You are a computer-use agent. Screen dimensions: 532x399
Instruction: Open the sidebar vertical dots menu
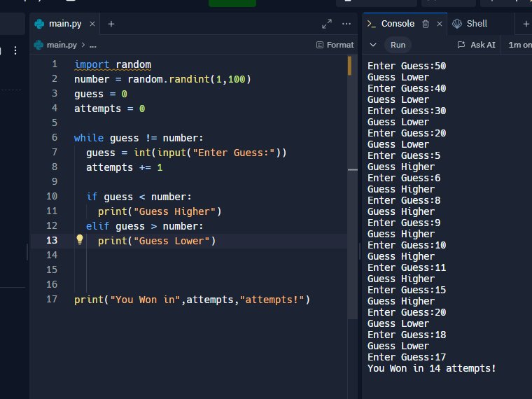(x=15, y=50)
